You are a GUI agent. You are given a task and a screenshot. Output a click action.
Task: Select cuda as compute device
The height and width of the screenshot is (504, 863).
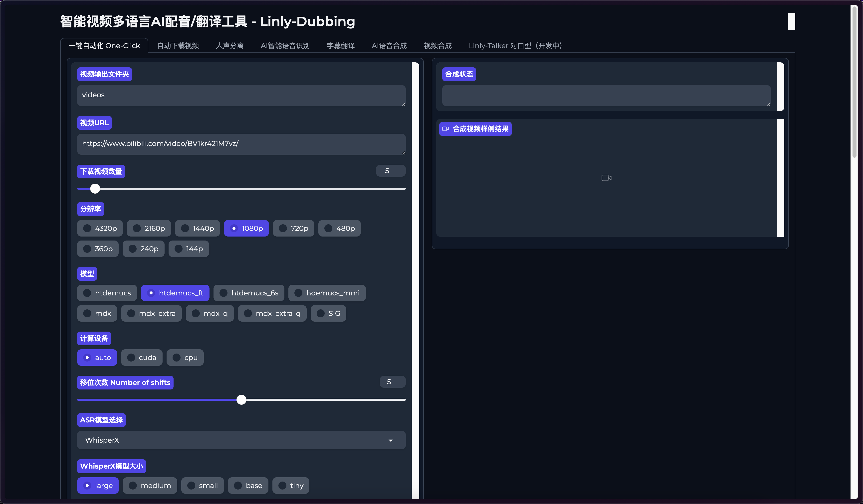click(x=142, y=358)
